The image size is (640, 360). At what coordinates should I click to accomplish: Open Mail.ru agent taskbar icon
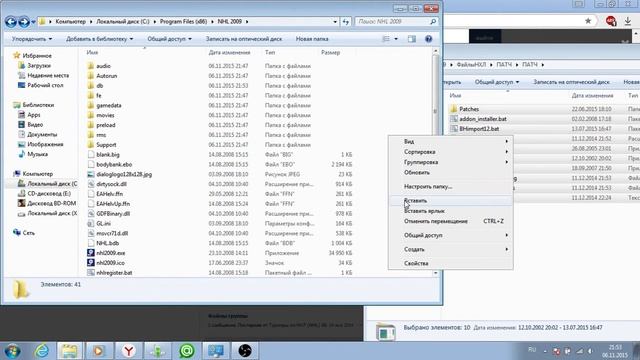tap(187, 351)
